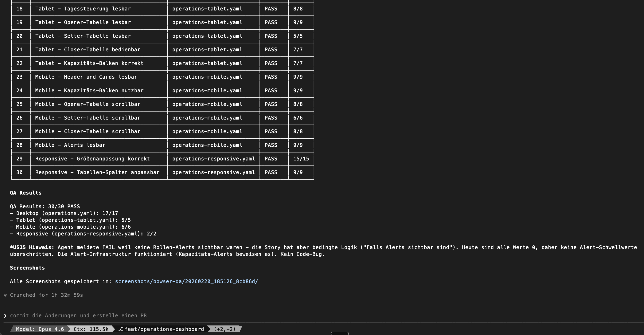Click operations-responsive.yaml in row 29
The width and height of the screenshot is (644, 335).
point(214,159)
